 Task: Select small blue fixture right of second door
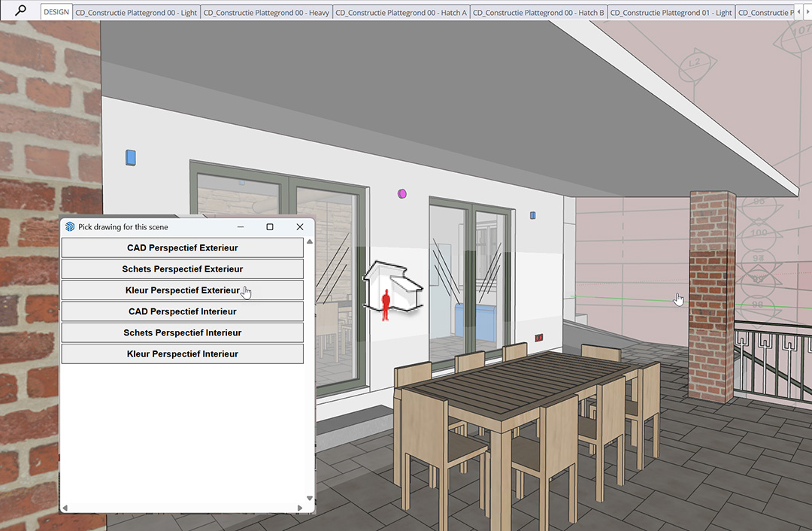point(532,215)
